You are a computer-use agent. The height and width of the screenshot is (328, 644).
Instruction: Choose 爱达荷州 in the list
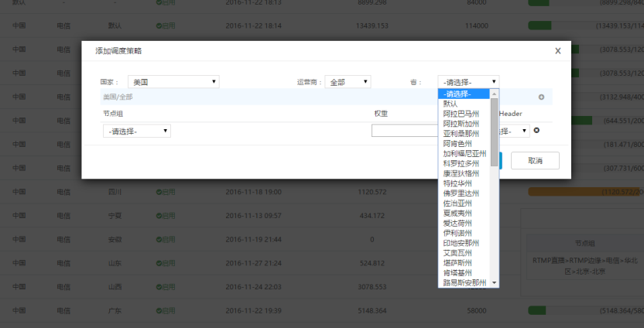click(x=464, y=223)
